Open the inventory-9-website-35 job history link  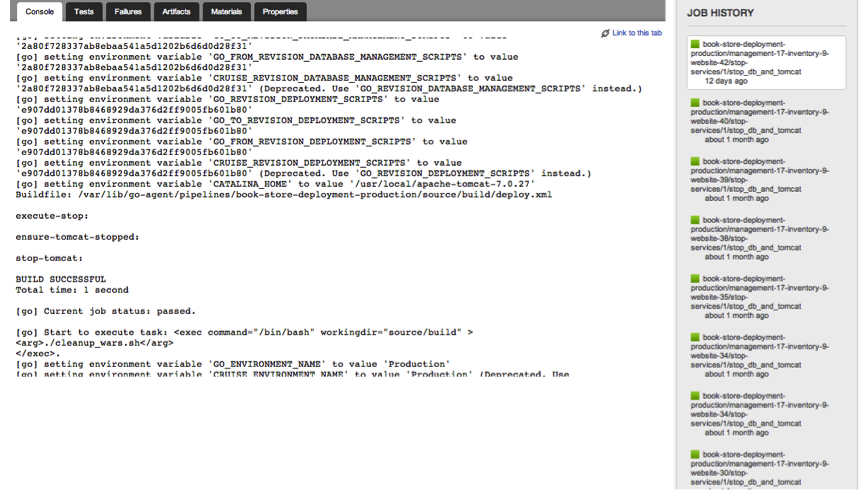760,297
